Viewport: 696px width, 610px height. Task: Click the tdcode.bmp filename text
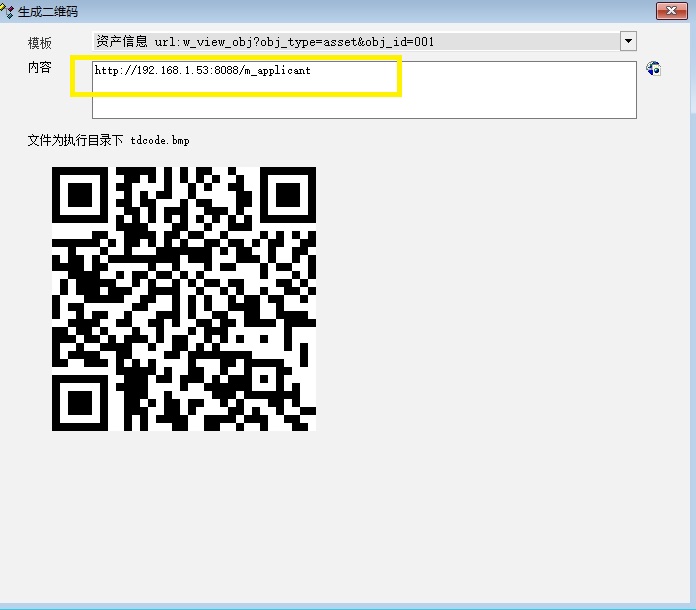point(160,141)
